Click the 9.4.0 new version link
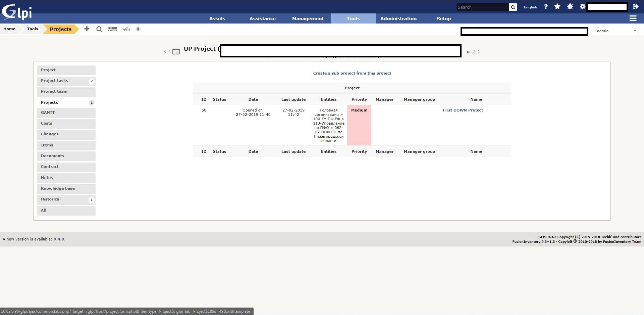Screen dimensions: 644x315 pyautogui.click(x=59, y=239)
